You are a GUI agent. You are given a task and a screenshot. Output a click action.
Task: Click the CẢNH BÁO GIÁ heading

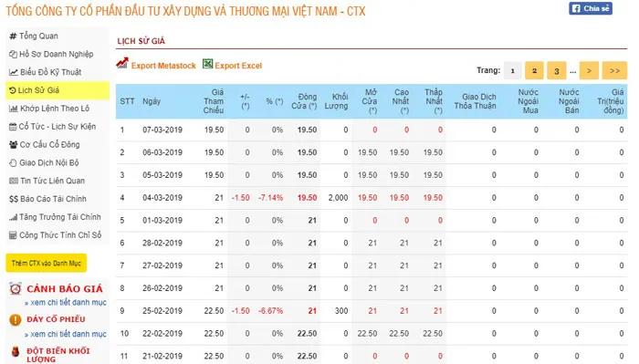(65, 288)
